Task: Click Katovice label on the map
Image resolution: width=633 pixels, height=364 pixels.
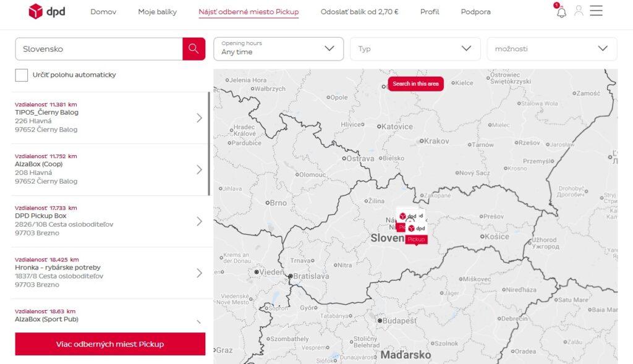Action: [x=397, y=127]
